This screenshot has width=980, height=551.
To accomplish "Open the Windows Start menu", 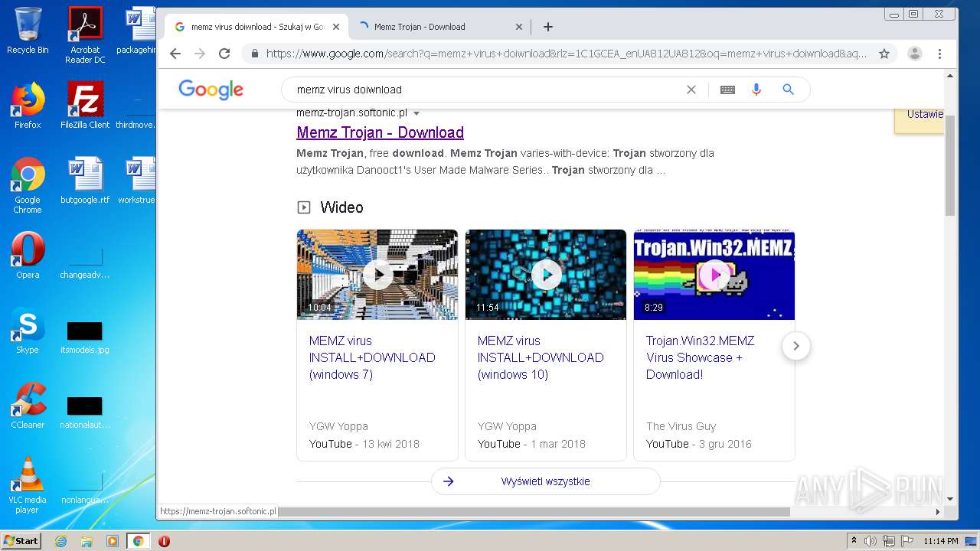I will [x=21, y=540].
